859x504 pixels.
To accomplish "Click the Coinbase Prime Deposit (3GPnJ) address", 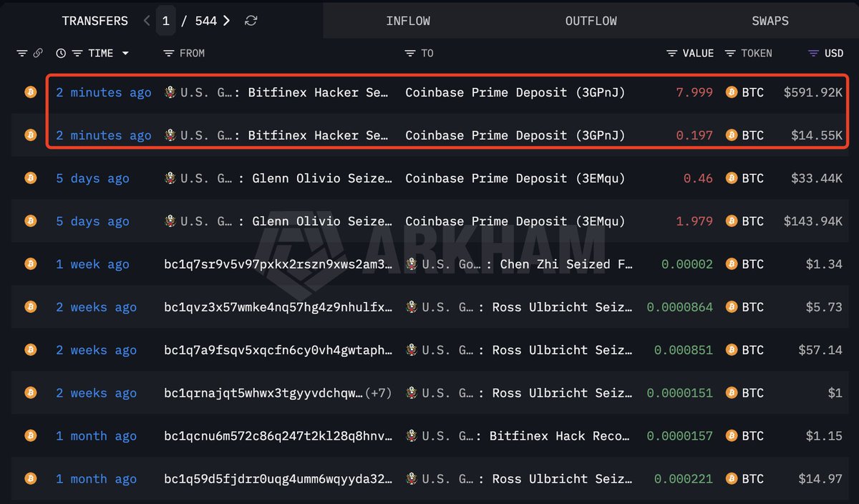I will (515, 92).
